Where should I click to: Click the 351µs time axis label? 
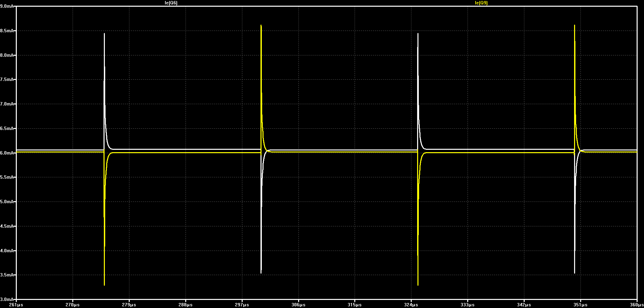click(x=580, y=305)
